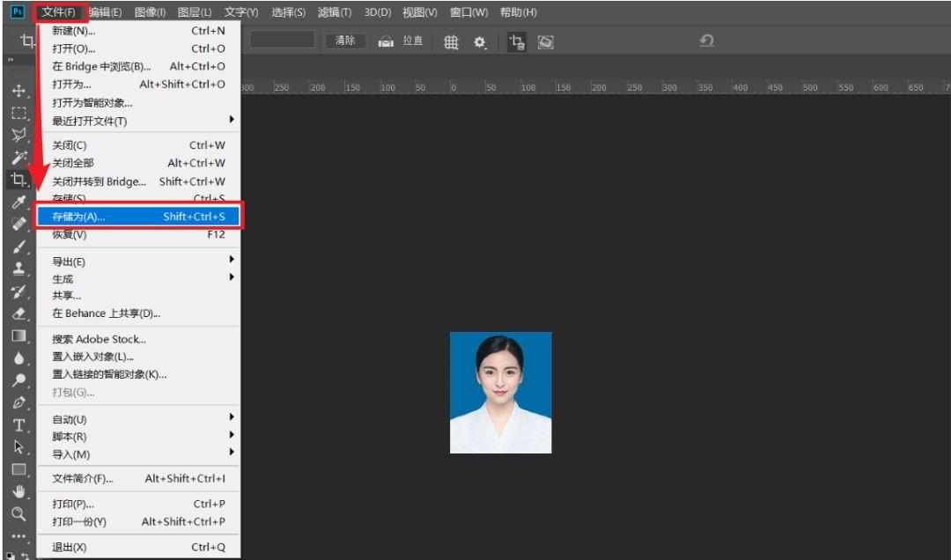Select the Horizontal Type tool

tap(18, 425)
